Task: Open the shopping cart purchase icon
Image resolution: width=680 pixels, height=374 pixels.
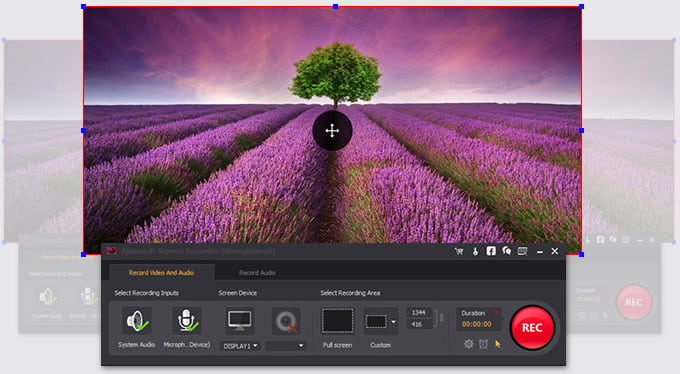Action: pos(459,251)
